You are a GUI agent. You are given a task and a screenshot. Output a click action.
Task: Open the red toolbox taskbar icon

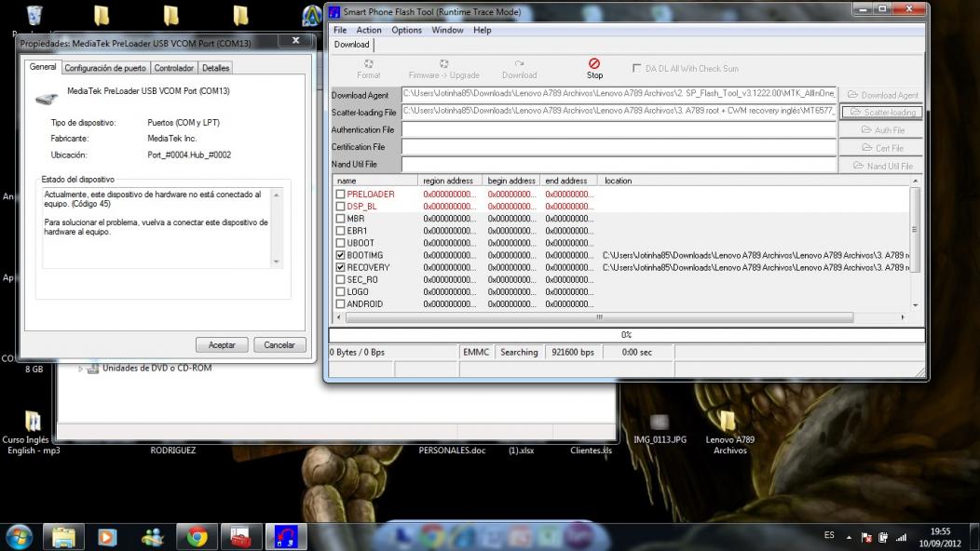point(240,537)
